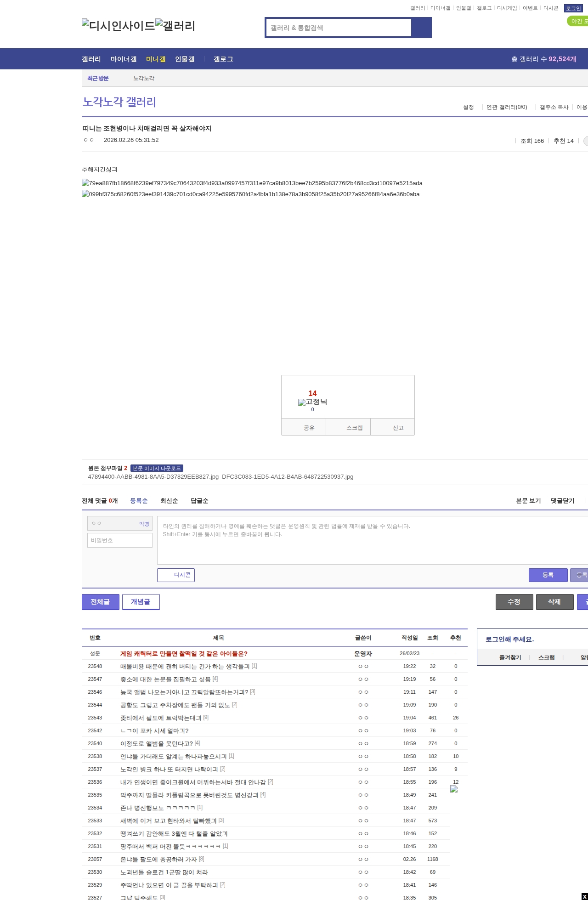588x900 pixels.
Task: Switch to the 개념글 list
Action: click(141, 602)
